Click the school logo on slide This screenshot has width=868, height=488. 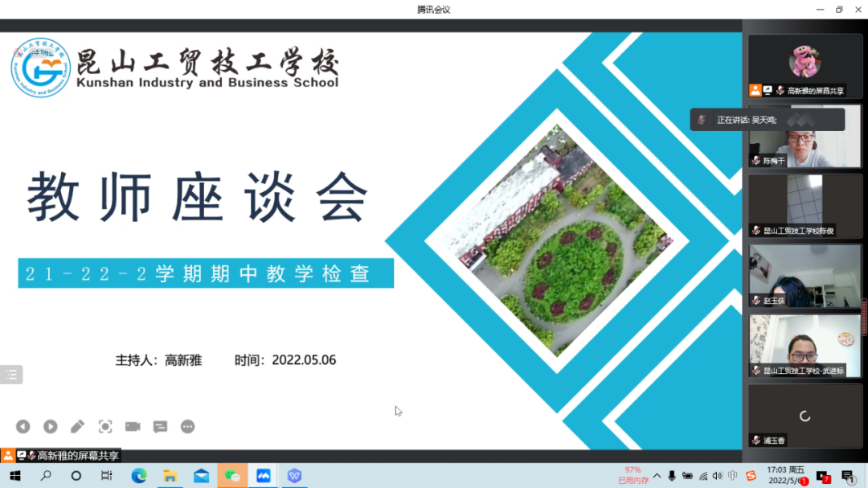coord(40,68)
